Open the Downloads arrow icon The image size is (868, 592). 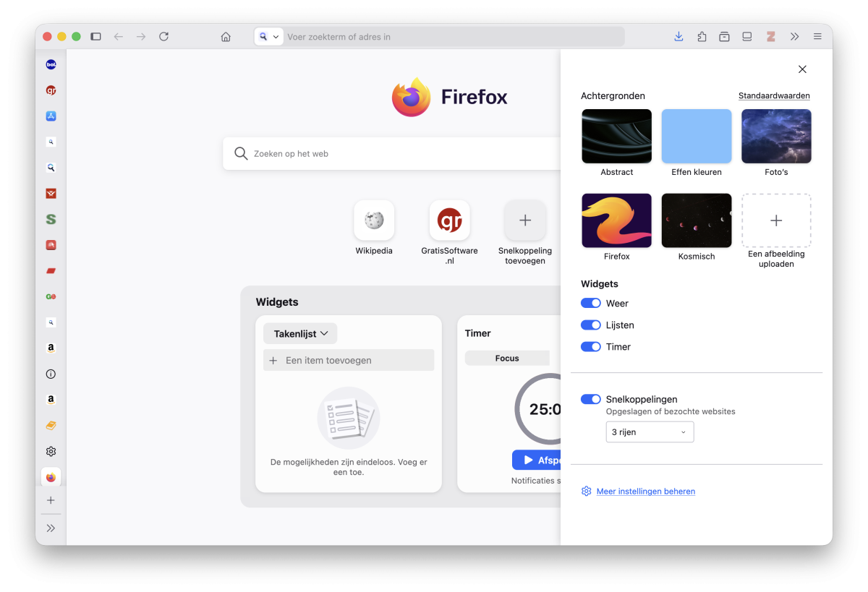[x=678, y=37]
